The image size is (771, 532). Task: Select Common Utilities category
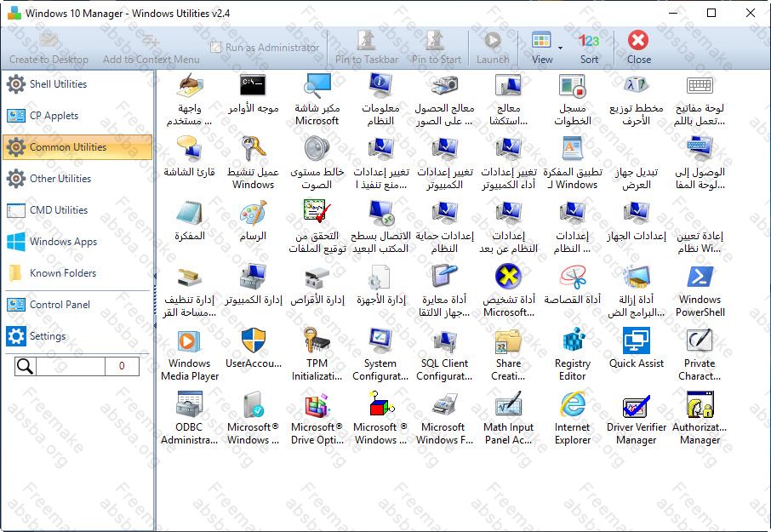(77, 147)
